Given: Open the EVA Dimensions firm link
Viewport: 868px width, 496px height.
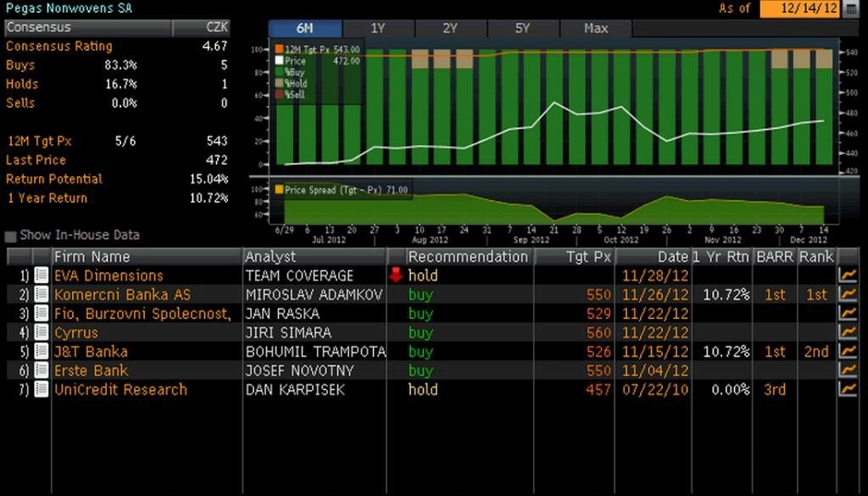Looking at the screenshot, I should pyautogui.click(x=109, y=276).
